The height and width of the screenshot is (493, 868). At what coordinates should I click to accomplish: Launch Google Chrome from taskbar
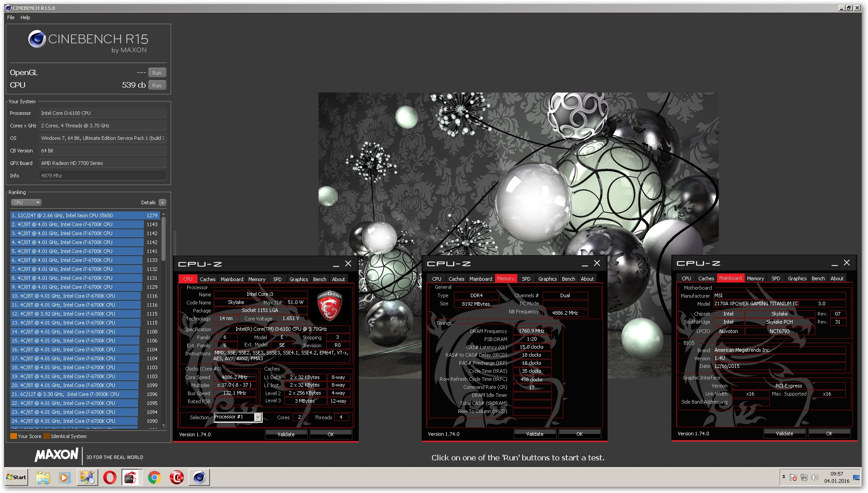155,478
